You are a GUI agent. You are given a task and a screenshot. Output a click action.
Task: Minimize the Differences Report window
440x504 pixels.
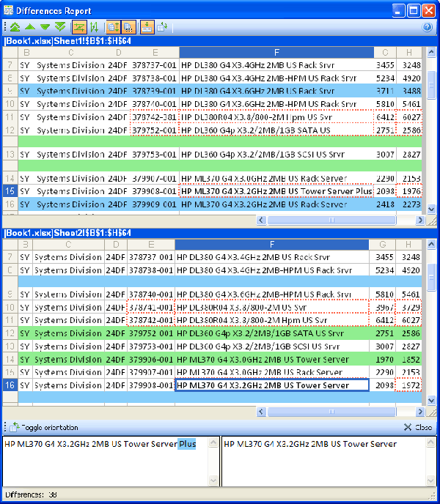tap(398, 10)
